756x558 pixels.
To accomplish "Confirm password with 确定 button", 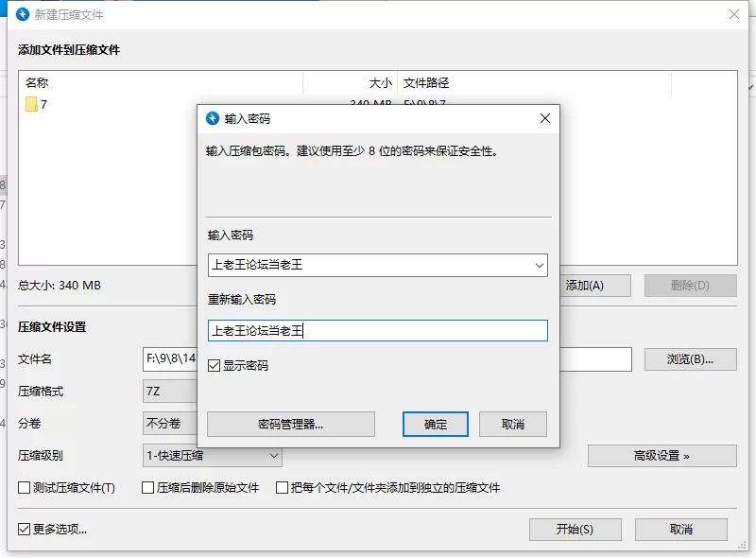I will 436,425.
